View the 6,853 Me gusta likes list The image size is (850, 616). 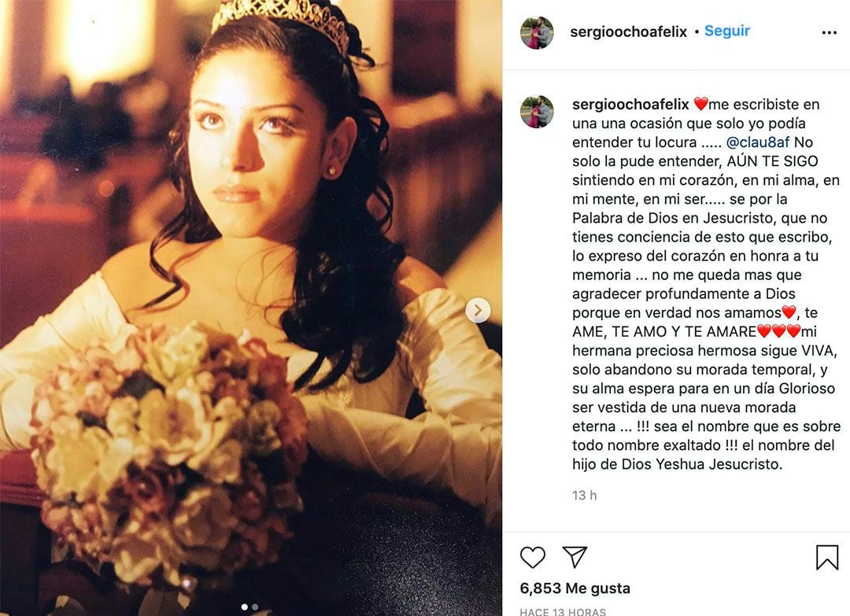(575, 588)
